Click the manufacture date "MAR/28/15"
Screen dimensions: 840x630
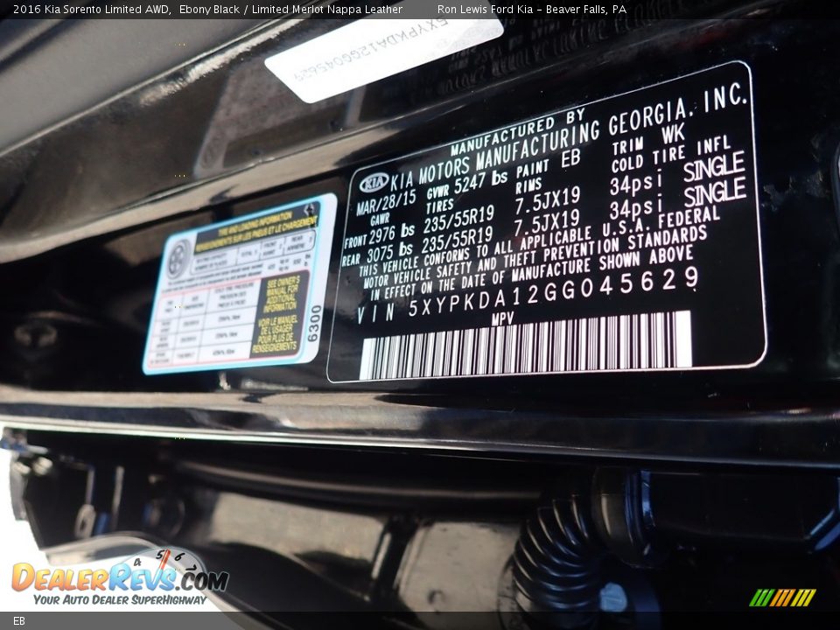pyautogui.click(x=386, y=202)
